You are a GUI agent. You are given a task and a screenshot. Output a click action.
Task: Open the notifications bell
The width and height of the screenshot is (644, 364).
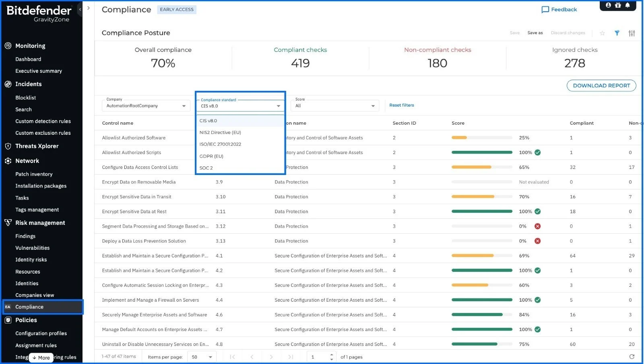[x=627, y=5]
